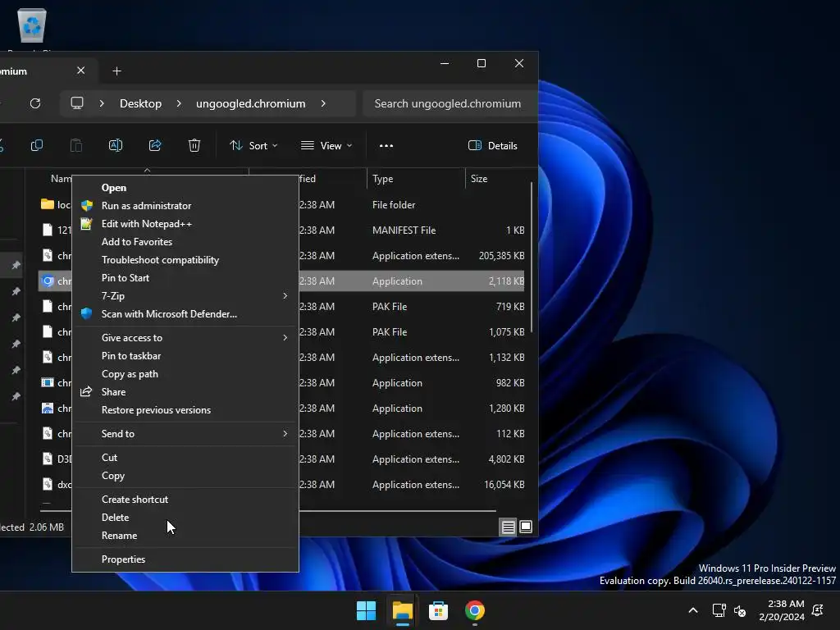Select the 205,385 KB application extension row
840x630 pixels.
281,256
